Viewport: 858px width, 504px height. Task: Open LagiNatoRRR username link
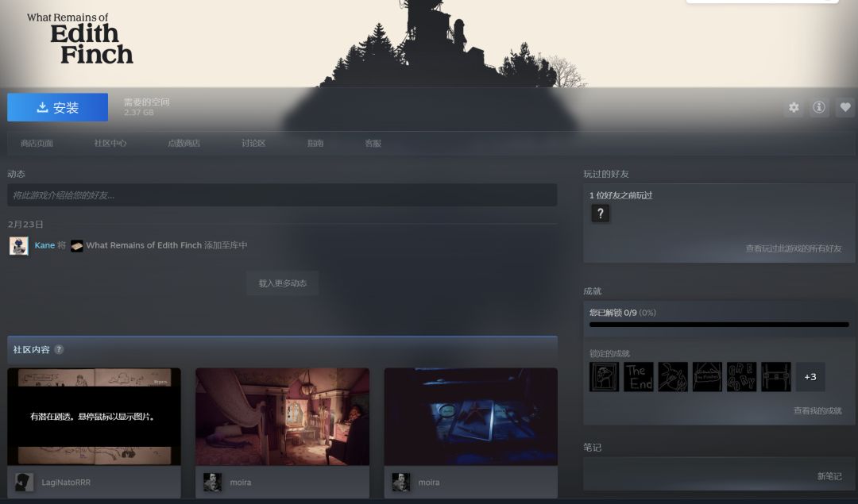[66, 482]
